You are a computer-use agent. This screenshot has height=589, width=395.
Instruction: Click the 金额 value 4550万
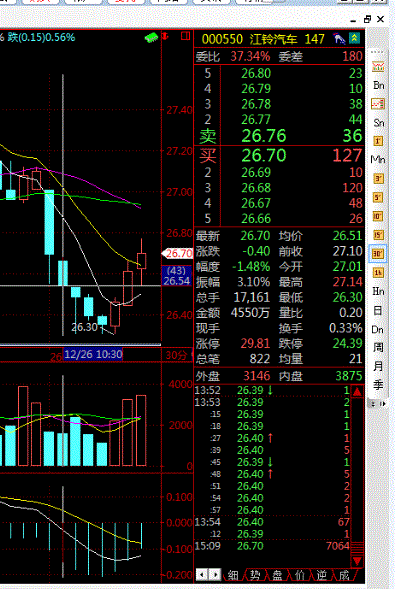tap(250, 313)
